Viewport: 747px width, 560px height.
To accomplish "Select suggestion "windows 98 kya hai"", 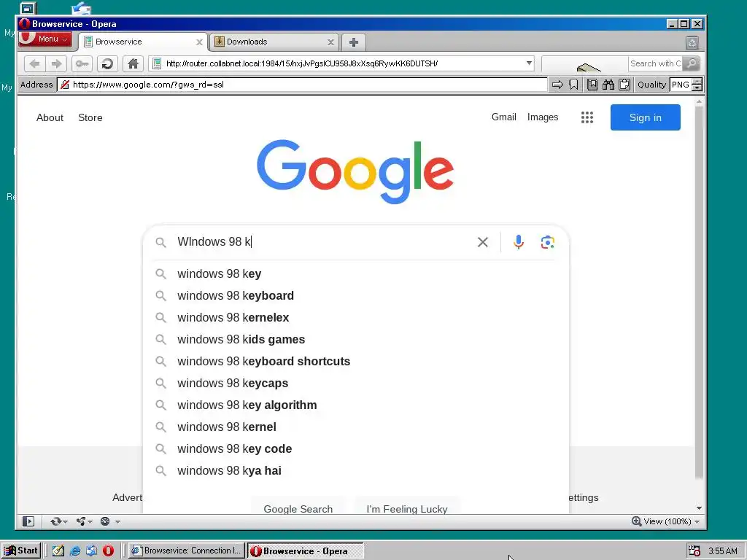I will [356, 471].
